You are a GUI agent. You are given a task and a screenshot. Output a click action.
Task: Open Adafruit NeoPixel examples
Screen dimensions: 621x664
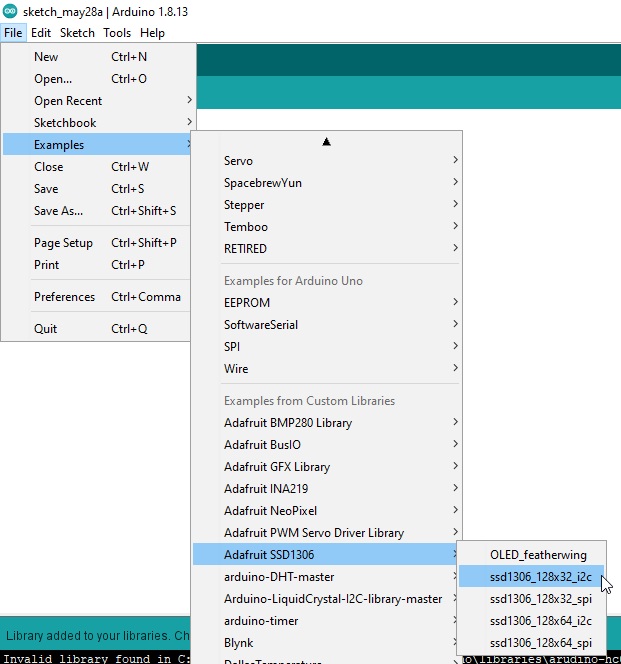click(x=327, y=511)
